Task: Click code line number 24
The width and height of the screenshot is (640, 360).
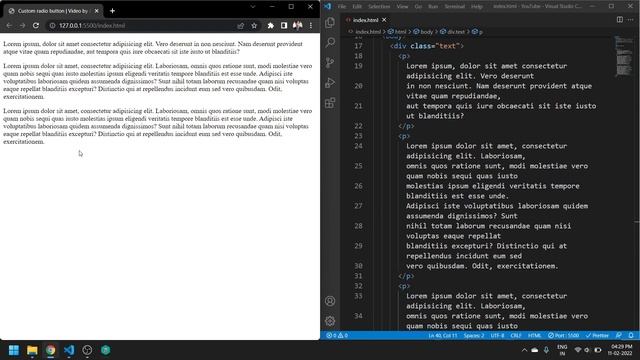Action: (x=358, y=146)
